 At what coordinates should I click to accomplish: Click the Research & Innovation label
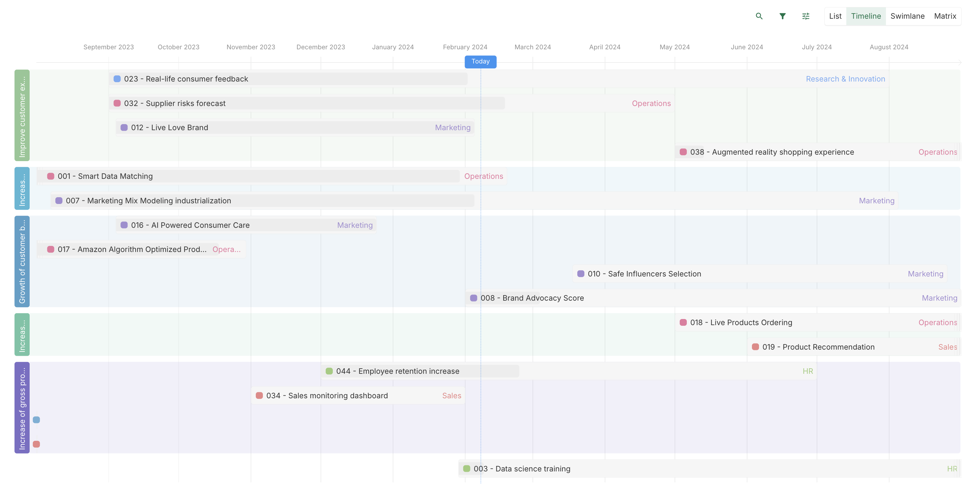tap(846, 79)
